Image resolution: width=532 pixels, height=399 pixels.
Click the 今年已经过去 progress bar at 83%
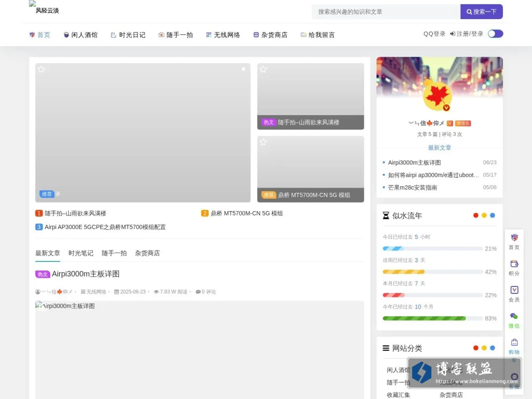coord(432,318)
